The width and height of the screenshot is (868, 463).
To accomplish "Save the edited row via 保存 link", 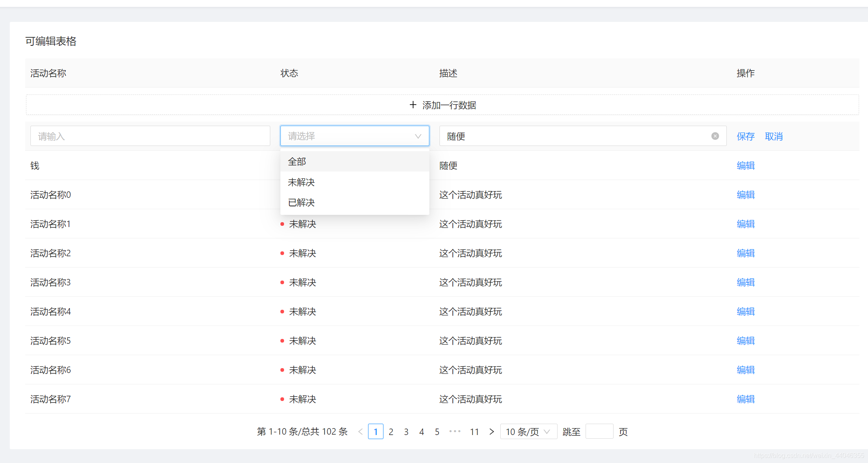I will (x=745, y=136).
